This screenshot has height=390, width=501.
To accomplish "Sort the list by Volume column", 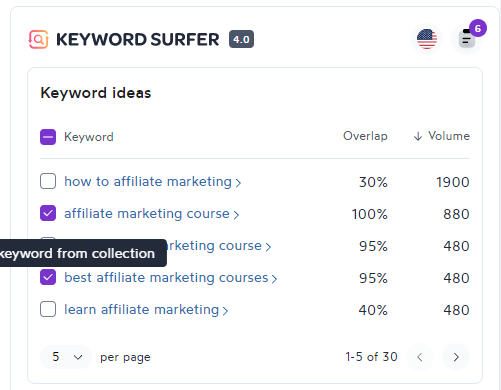I will point(449,136).
